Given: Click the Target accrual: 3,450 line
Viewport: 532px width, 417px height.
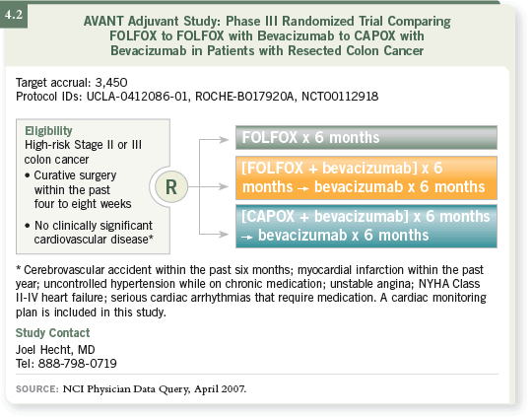Looking at the screenshot, I should coord(72,83).
